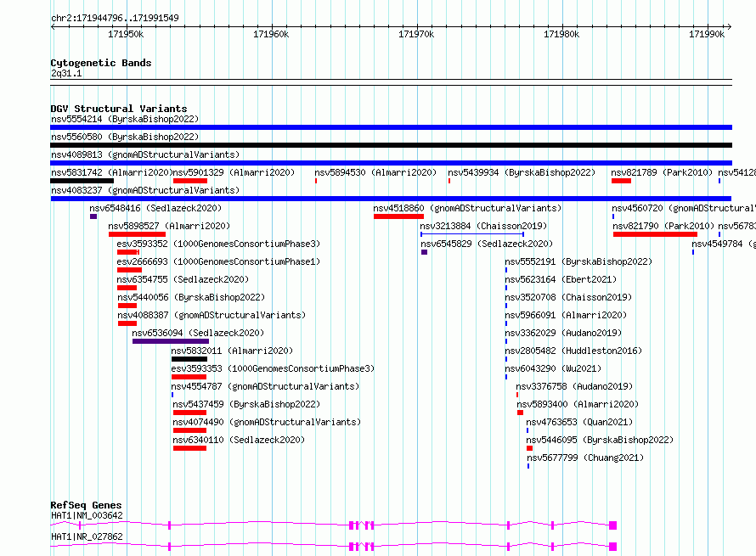
Task: Click nsv5554214 (ByrskaBishop2022) variant label
Action: [125, 119]
